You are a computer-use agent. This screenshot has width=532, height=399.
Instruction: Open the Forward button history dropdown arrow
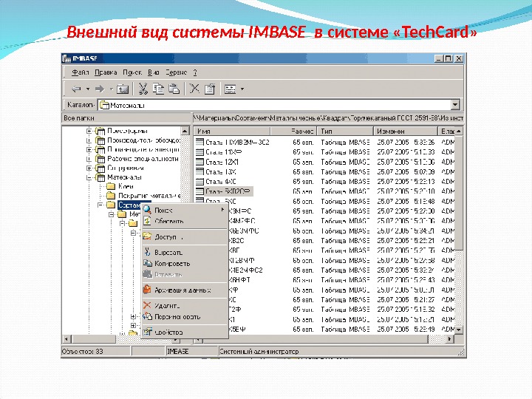tap(112, 89)
